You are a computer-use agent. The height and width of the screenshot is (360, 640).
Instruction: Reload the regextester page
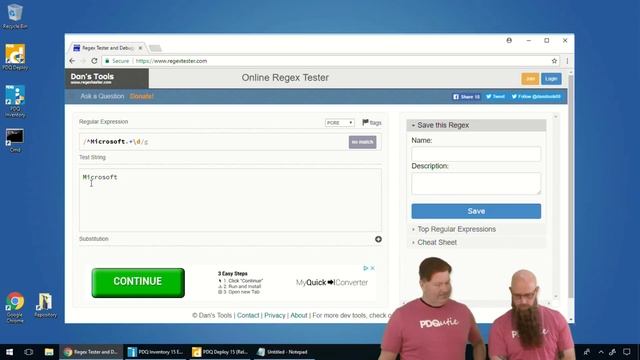pos(94,61)
